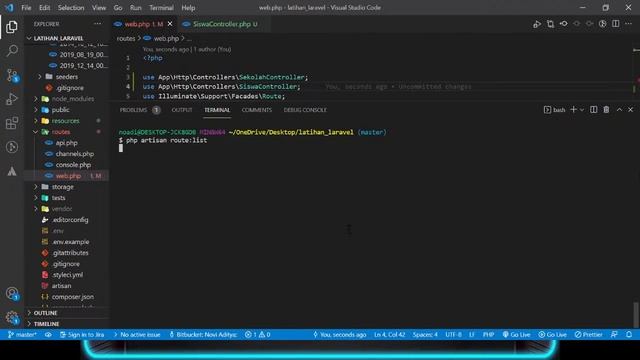
Task: Click the notifications bell in status bar
Action: (629, 335)
